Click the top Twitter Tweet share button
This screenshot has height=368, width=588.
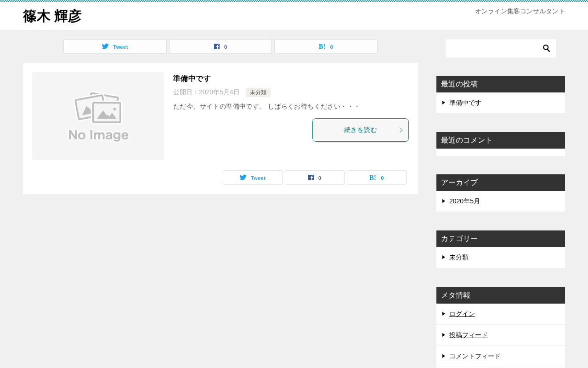tap(115, 46)
